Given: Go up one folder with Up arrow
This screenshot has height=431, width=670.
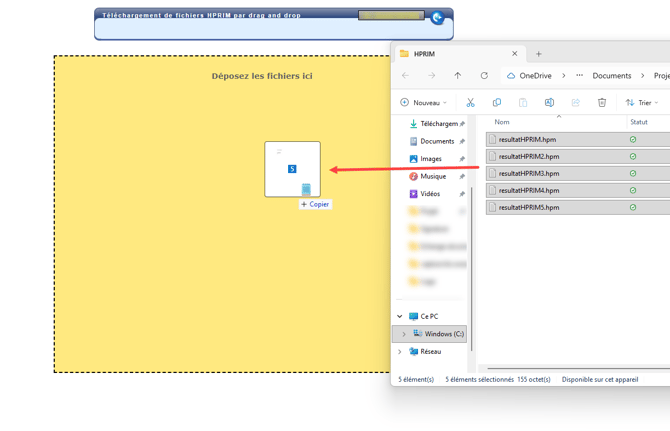Looking at the screenshot, I should click(x=458, y=76).
